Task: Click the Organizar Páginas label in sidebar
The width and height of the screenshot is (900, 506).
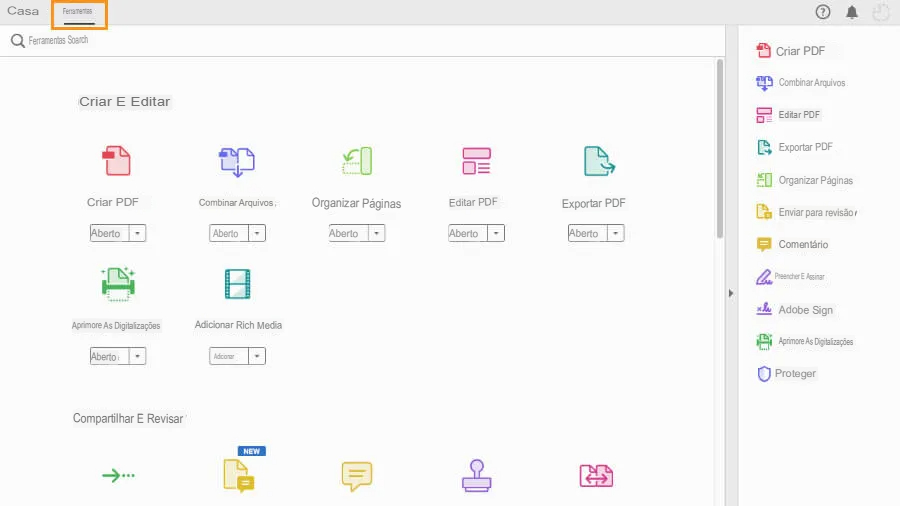Action: pos(816,180)
